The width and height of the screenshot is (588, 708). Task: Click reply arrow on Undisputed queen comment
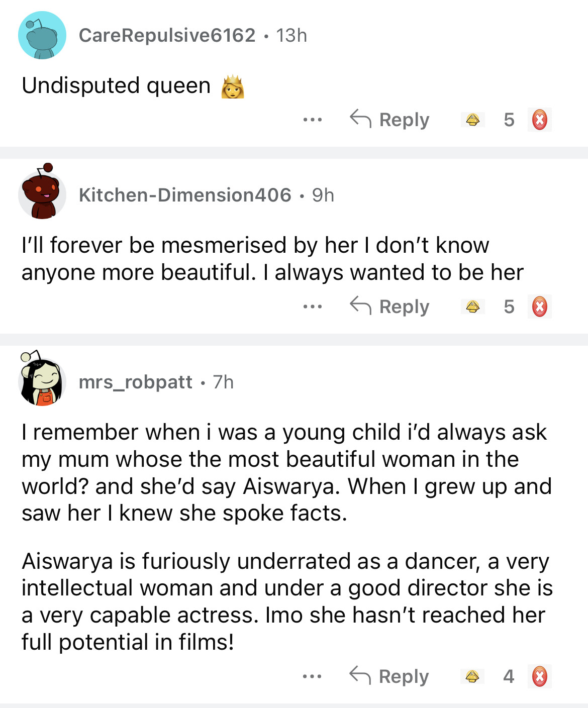click(x=360, y=119)
